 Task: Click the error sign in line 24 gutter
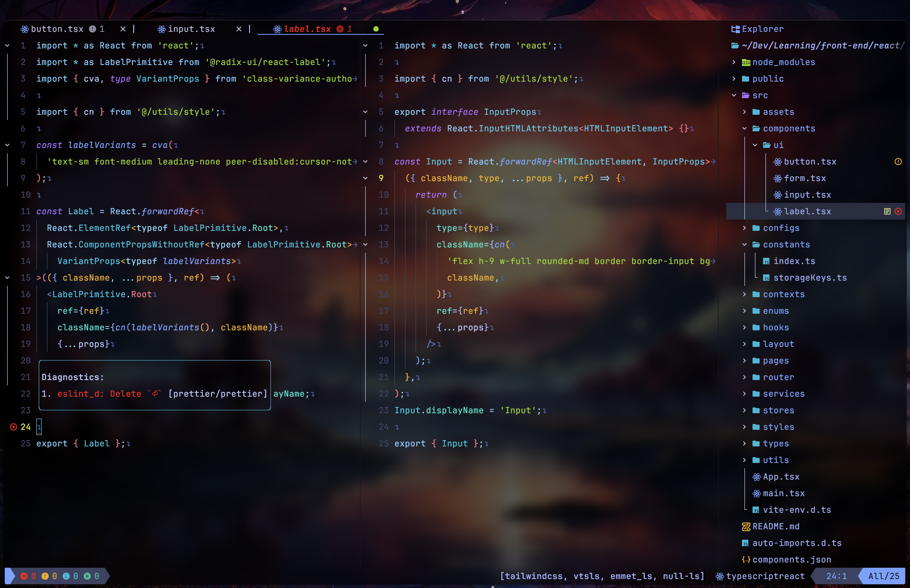point(13,427)
